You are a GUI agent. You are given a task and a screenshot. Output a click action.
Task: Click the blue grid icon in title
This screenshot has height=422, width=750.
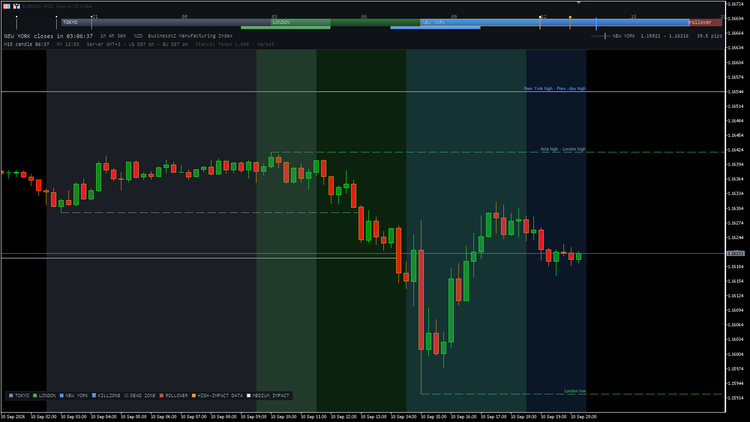tap(7, 6)
